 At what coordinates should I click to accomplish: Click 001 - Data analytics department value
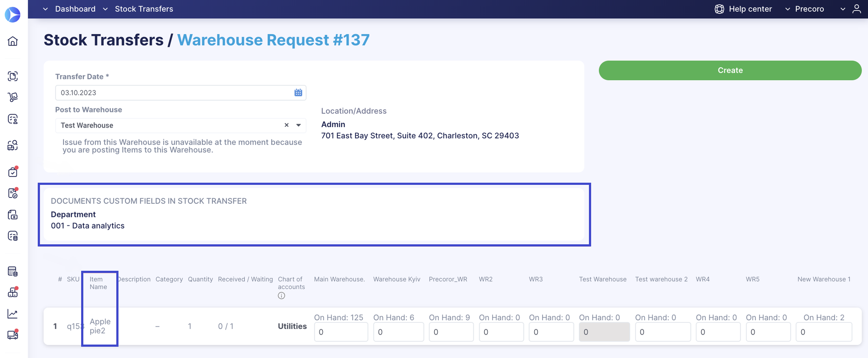(x=88, y=226)
